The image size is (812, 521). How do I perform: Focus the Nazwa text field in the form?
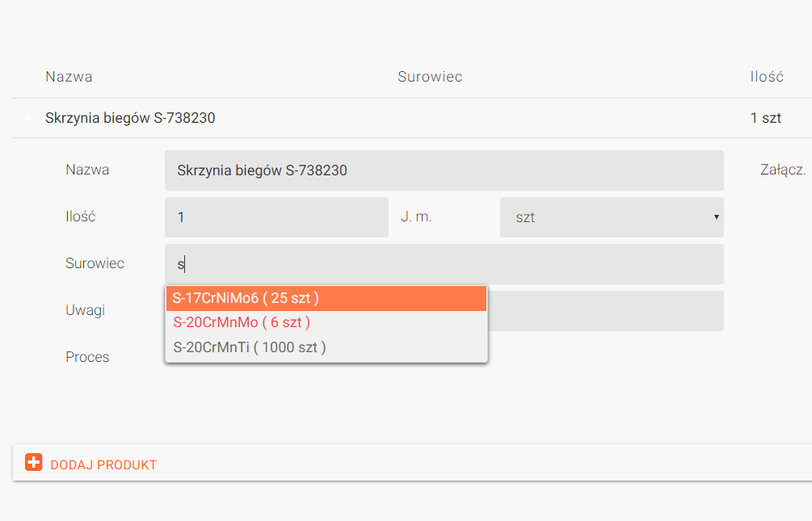tap(444, 170)
